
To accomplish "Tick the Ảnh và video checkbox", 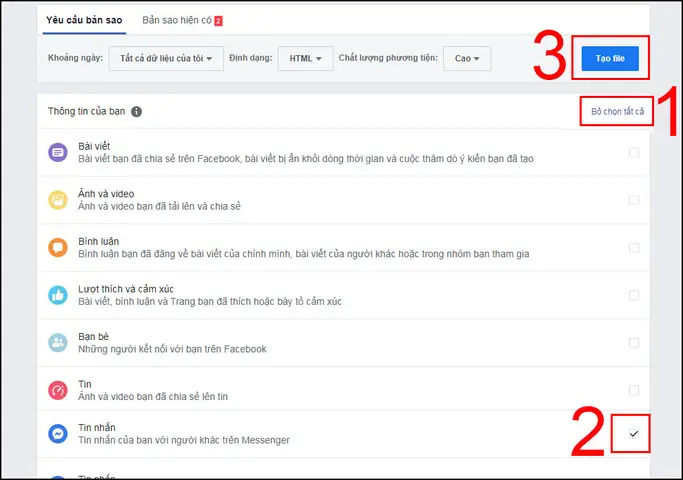I will 634,200.
